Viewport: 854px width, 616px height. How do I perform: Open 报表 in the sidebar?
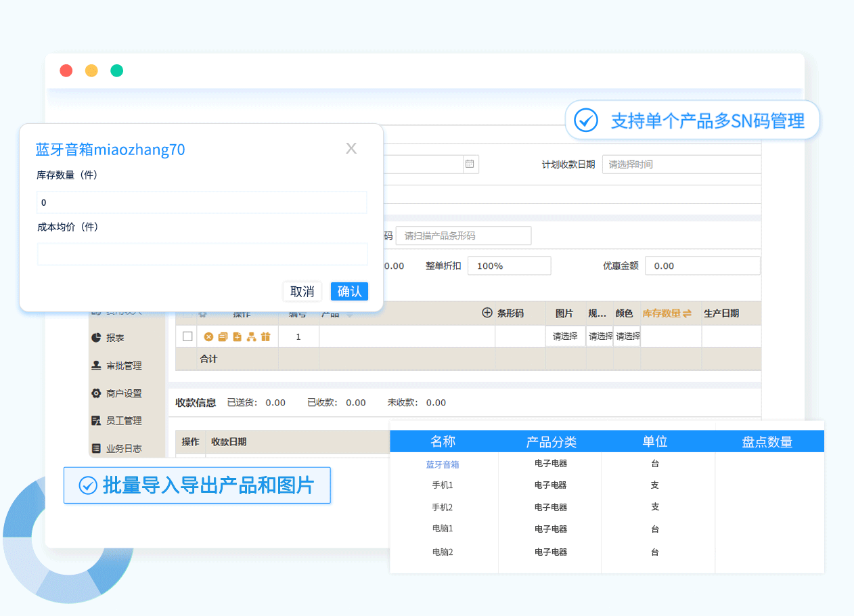click(115, 338)
